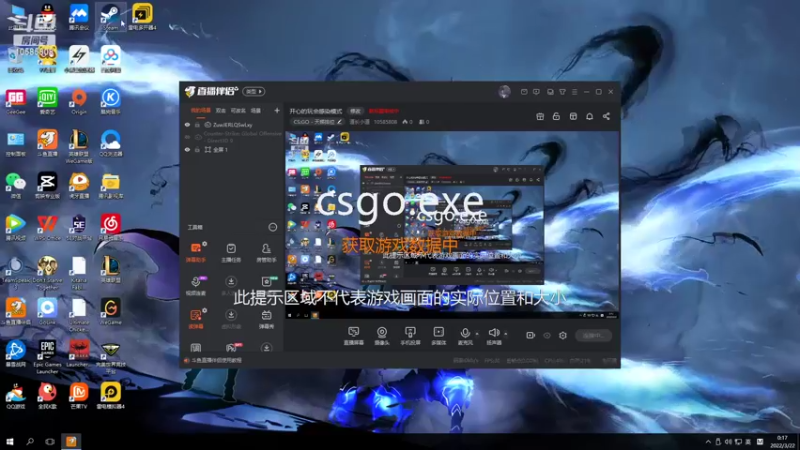Add a 摄像头 camera source
The height and width of the screenshot is (450, 800).
pyautogui.click(x=382, y=336)
